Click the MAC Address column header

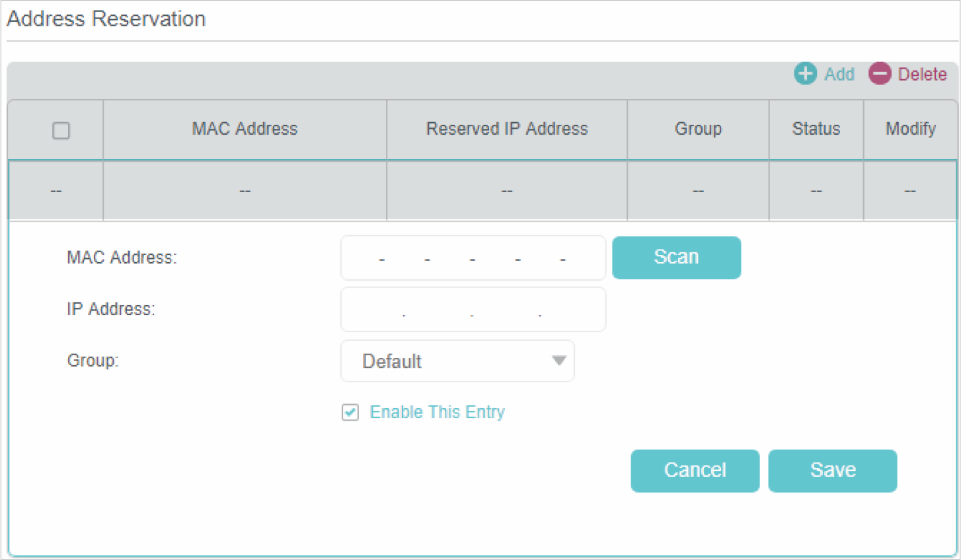click(x=245, y=129)
